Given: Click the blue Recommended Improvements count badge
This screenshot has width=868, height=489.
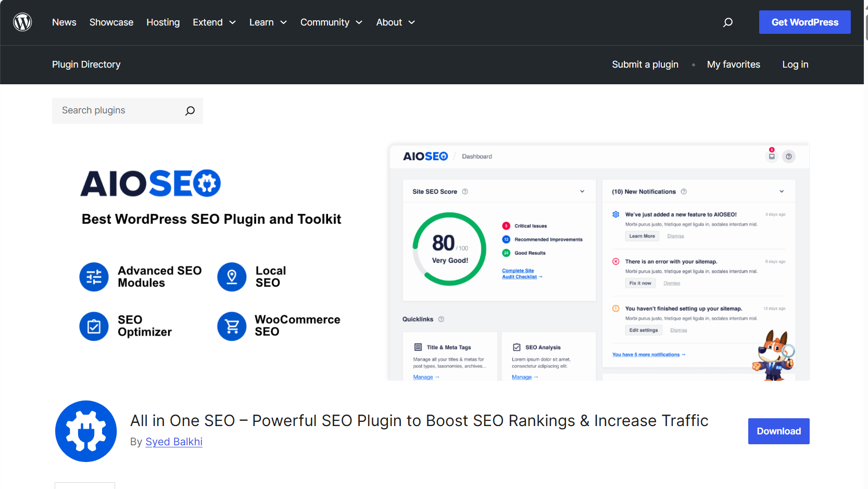Looking at the screenshot, I should (506, 239).
